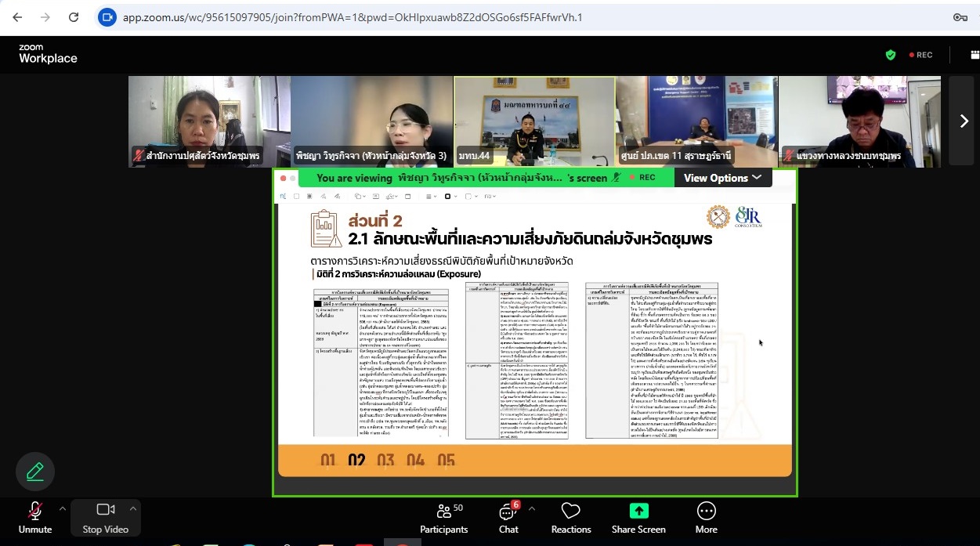This screenshot has width=980, height=546.
Task: Expand the chevron next to Chat
Action: point(531,508)
